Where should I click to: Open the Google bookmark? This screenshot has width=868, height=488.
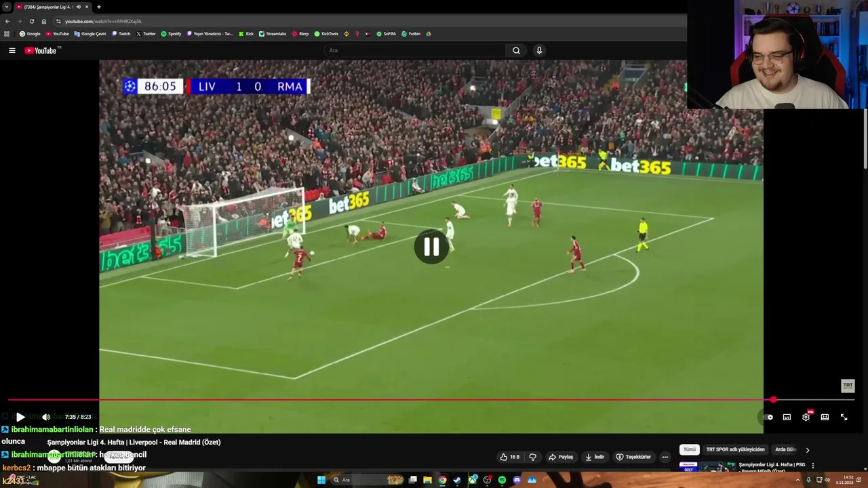pyautogui.click(x=30, y=34)
